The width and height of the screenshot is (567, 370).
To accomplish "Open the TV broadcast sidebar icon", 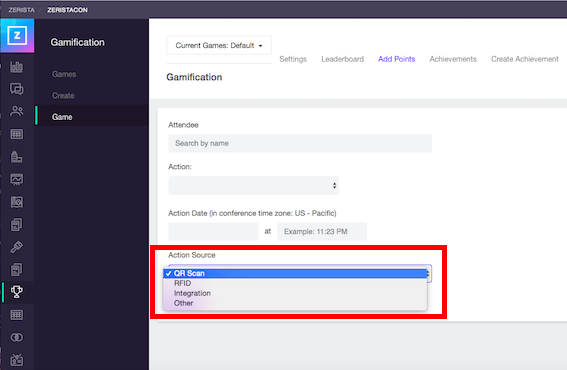I will click(17, 360).
